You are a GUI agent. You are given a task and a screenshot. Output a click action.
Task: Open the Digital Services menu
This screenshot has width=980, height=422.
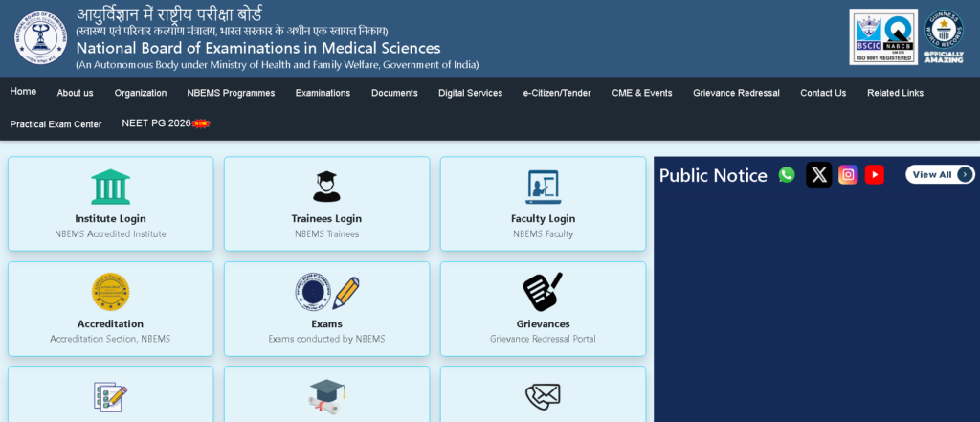pyautogui.click(x=470, y=93)
